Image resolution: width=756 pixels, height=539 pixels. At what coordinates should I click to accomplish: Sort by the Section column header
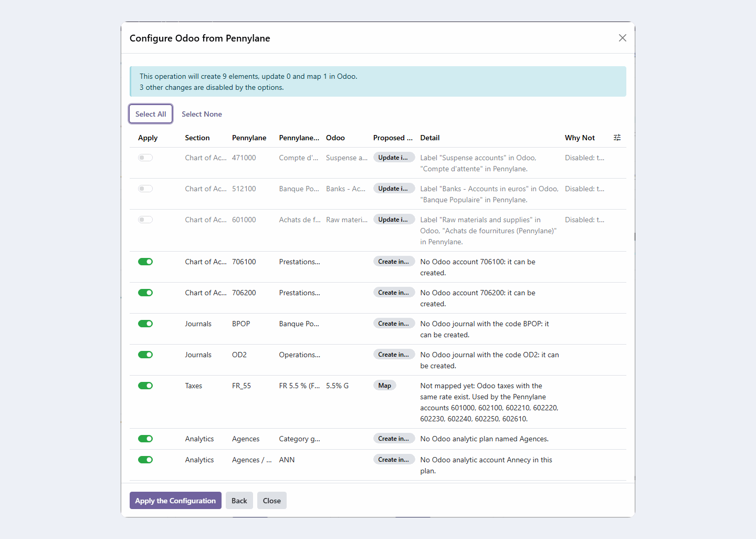(197, 138)
